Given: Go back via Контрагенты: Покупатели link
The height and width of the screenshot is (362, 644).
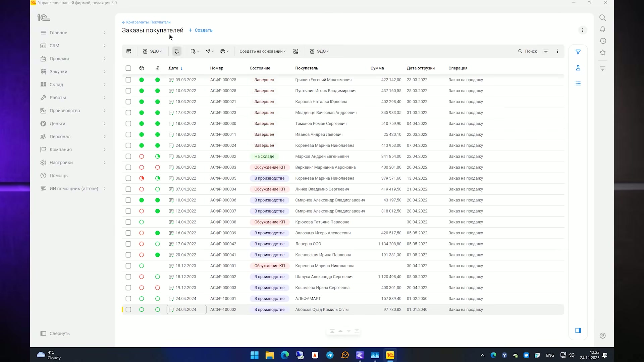Looking at the screenshot, I should (146, 22).
